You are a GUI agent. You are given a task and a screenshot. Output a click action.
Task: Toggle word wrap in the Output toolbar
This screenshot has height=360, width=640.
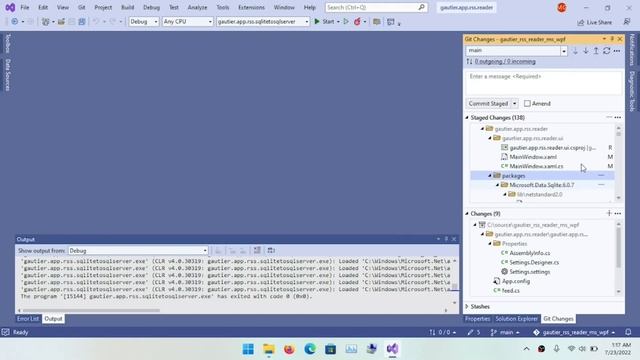(x=271, y=251)
